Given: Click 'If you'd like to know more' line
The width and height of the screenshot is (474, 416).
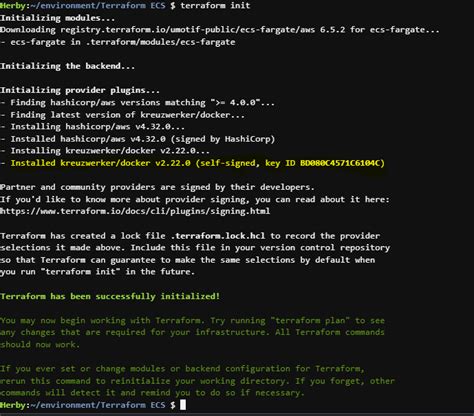Looking at the screenshot, I should (195, 199).
